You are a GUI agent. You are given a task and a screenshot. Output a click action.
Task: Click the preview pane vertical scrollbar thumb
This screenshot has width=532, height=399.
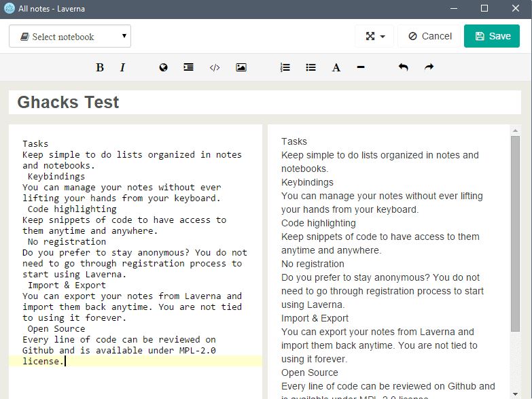point(515,234)
